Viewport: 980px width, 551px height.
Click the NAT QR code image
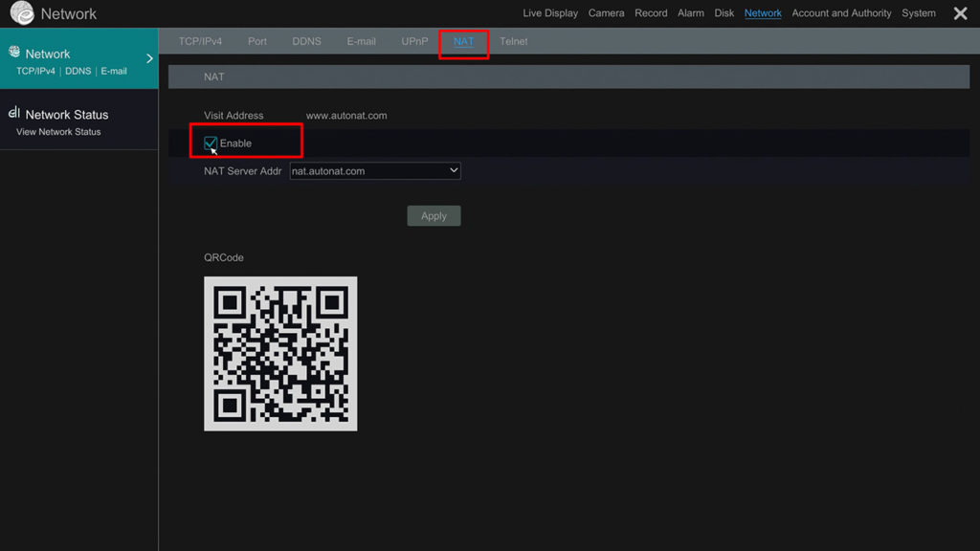point(280,354)
